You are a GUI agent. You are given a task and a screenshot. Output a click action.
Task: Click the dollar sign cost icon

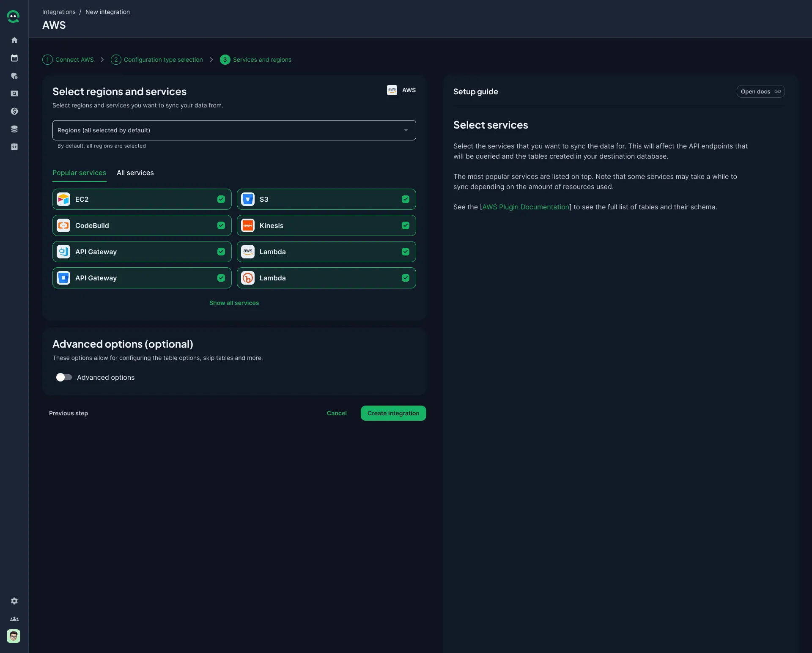pos(14,111)
